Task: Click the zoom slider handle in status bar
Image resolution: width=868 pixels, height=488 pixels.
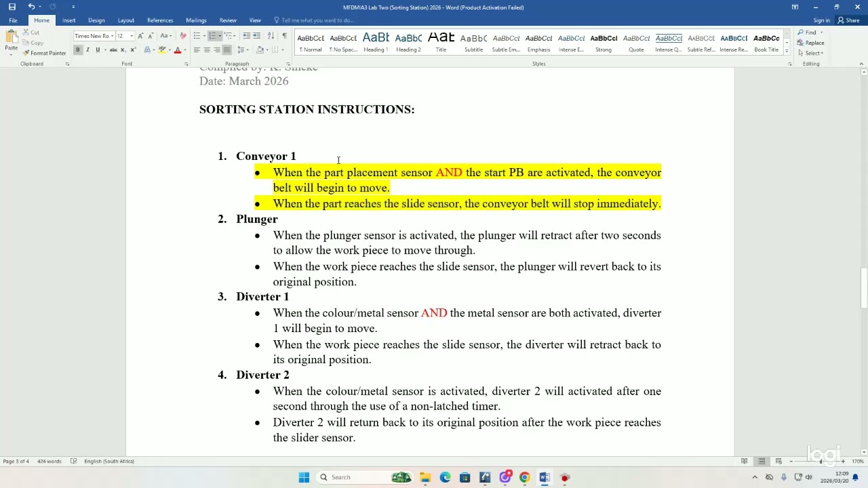Action: pos(821,462)
